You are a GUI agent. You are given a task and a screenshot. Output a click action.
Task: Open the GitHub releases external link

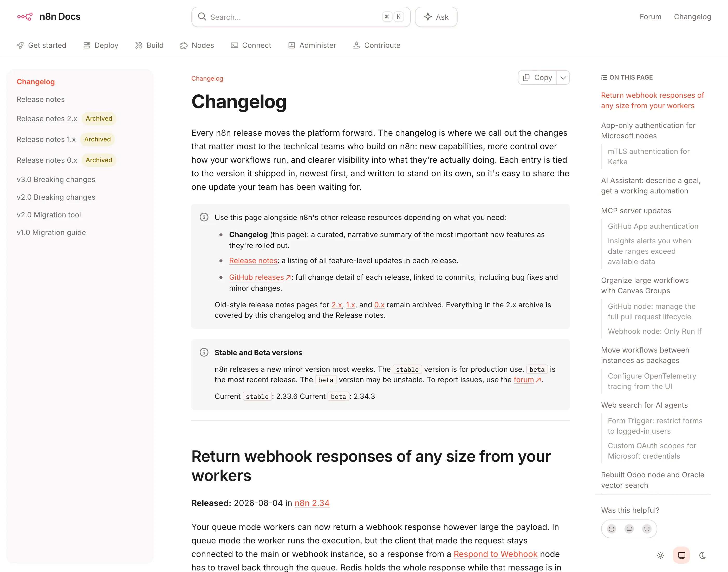260,277
